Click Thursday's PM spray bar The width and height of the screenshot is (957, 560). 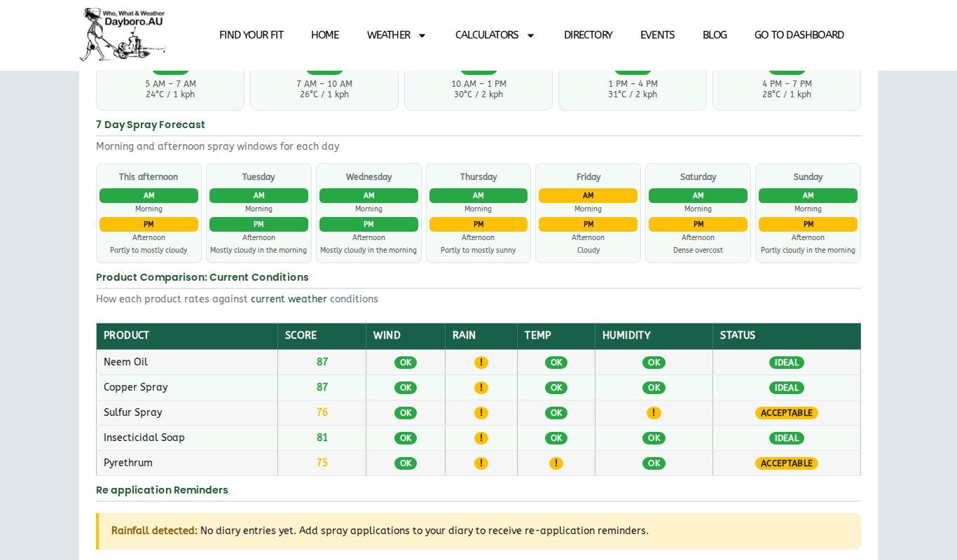tap(478, 225)
